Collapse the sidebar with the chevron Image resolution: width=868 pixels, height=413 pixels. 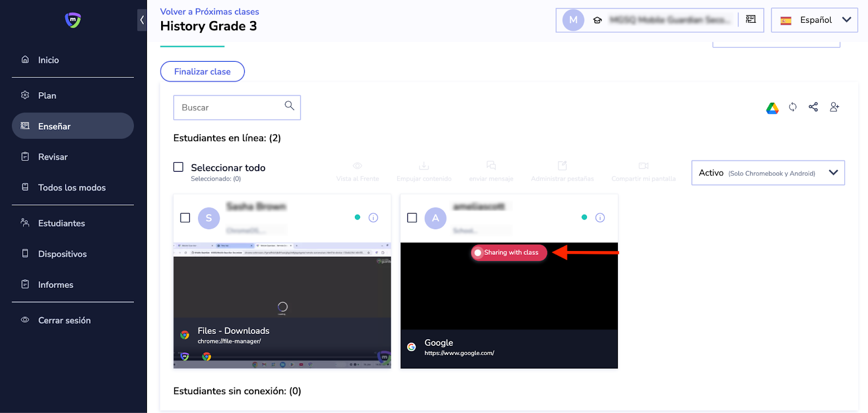click(142, 20)
